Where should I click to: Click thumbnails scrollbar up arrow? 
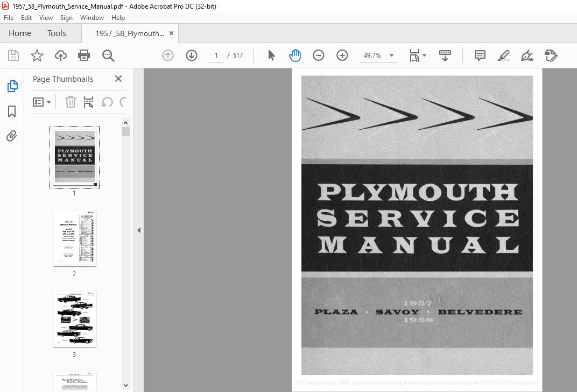click(126, 123)
